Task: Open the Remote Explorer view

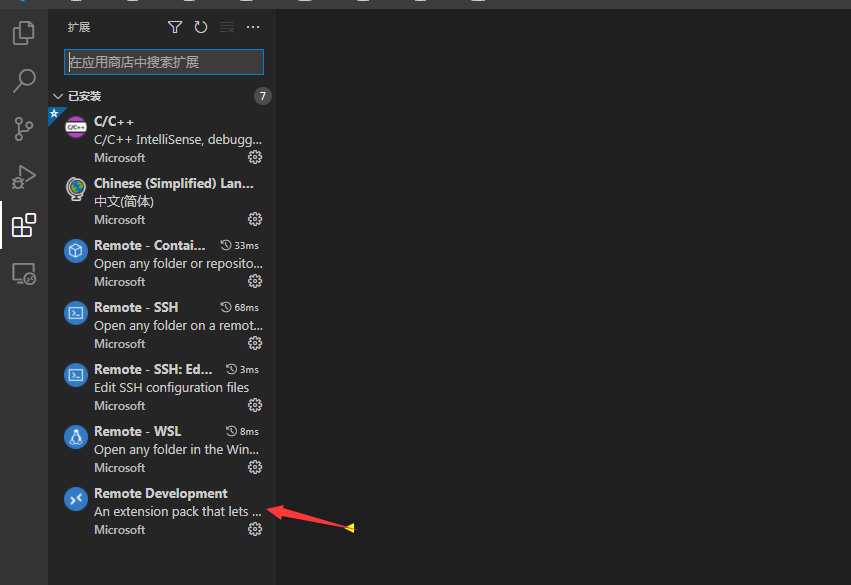Action: click(22, 273)
